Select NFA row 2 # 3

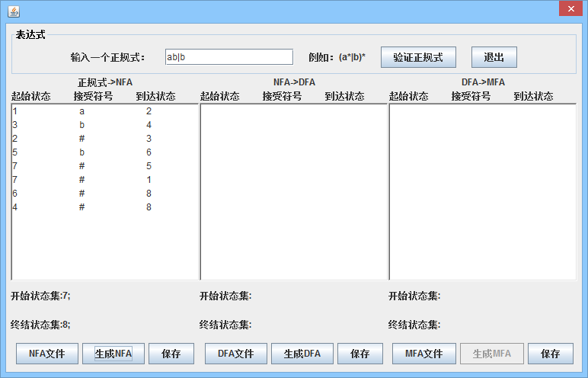(x=104, y=139)
